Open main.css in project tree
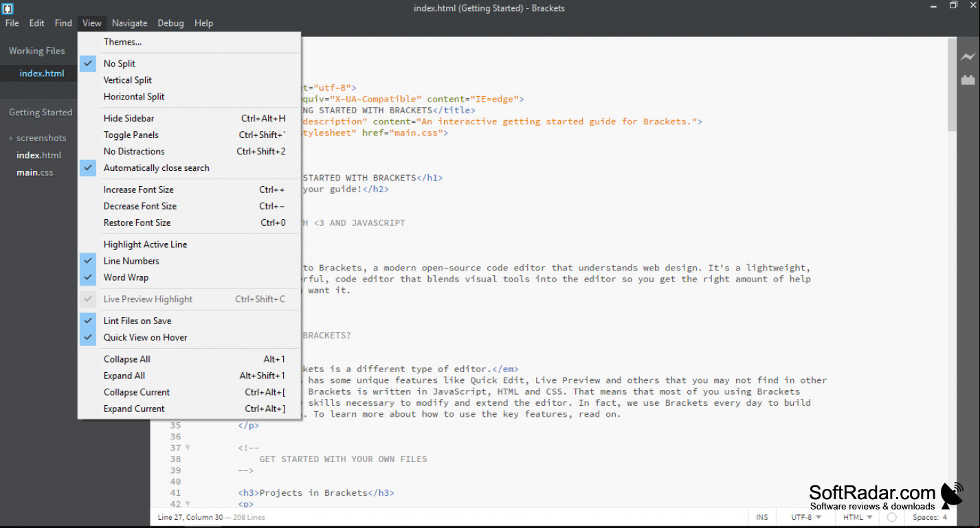980x528 pixels. [x=34, y=172]
